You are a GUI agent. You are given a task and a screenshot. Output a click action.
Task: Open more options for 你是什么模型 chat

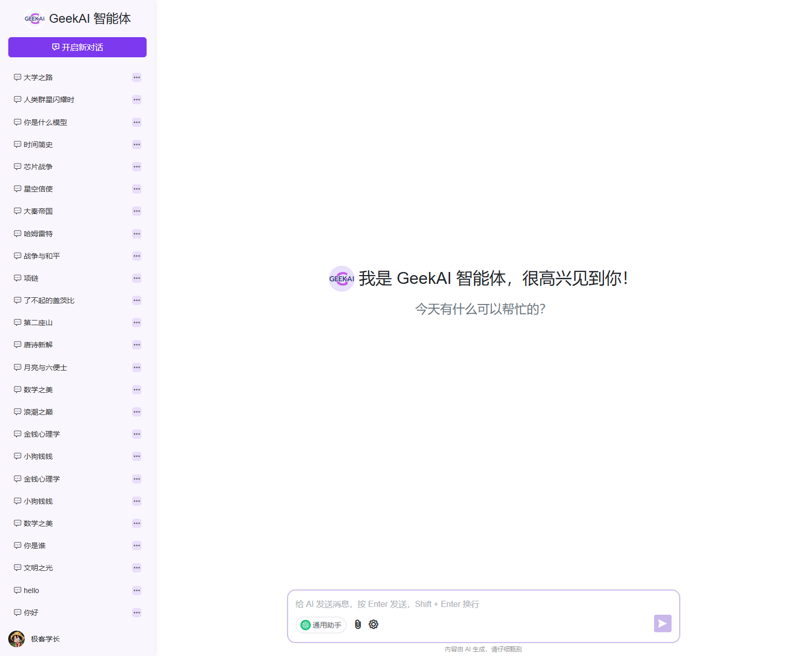coord(137,122)
